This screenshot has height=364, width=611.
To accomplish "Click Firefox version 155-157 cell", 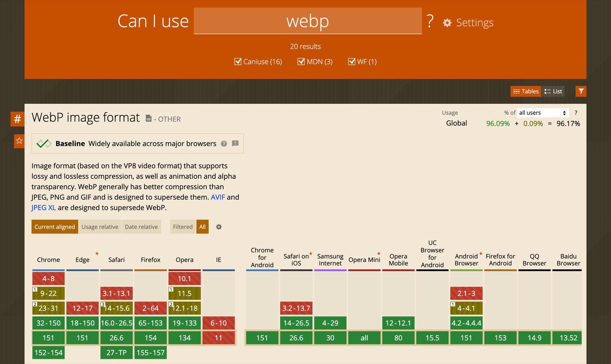I will point(151,353).
